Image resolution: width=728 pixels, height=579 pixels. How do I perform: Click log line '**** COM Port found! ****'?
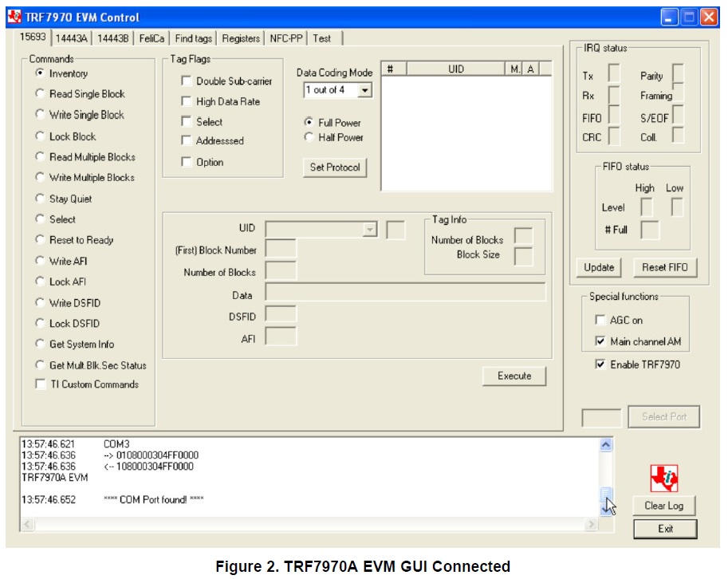[154, 499]
